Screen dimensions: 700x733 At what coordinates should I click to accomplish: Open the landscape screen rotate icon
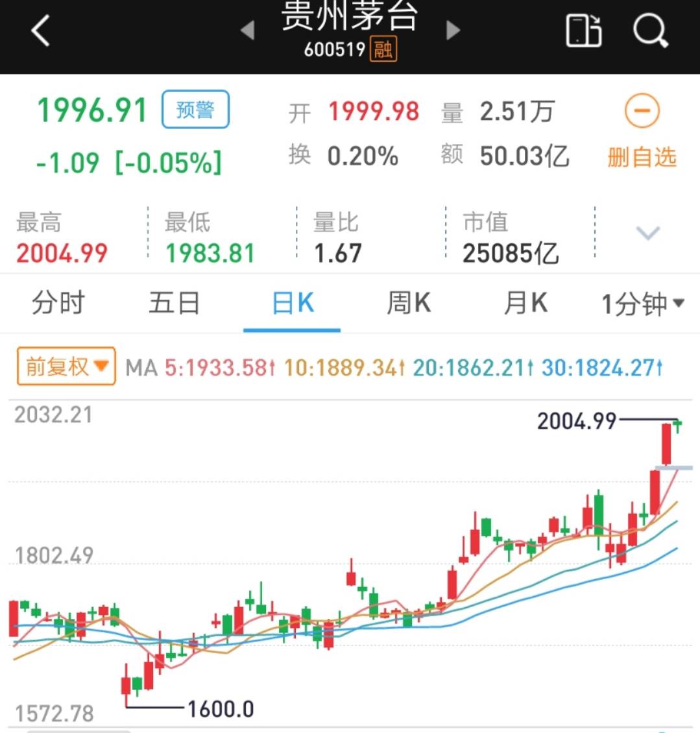[584, 31]
